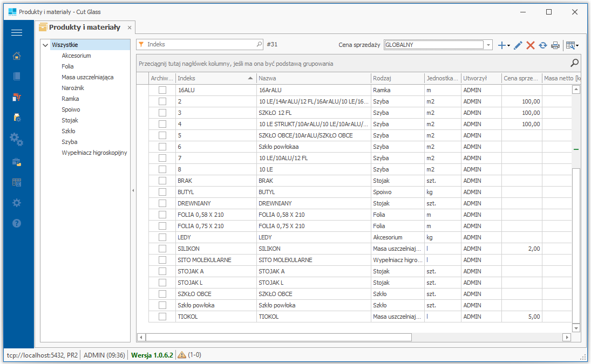This screenshot has width=591, height=364.
Task: Open the gears configuration icon in sidebar
Action: 17,139
